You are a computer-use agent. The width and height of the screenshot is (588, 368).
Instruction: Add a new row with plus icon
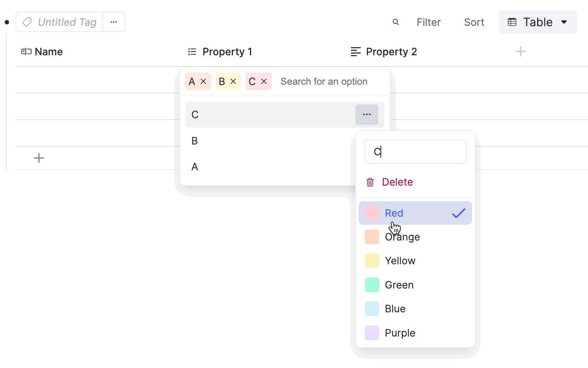tap(39, 158)
